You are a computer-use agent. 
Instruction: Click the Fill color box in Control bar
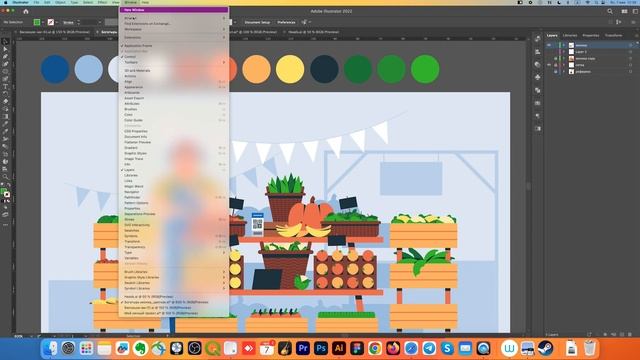coord(37,22)
